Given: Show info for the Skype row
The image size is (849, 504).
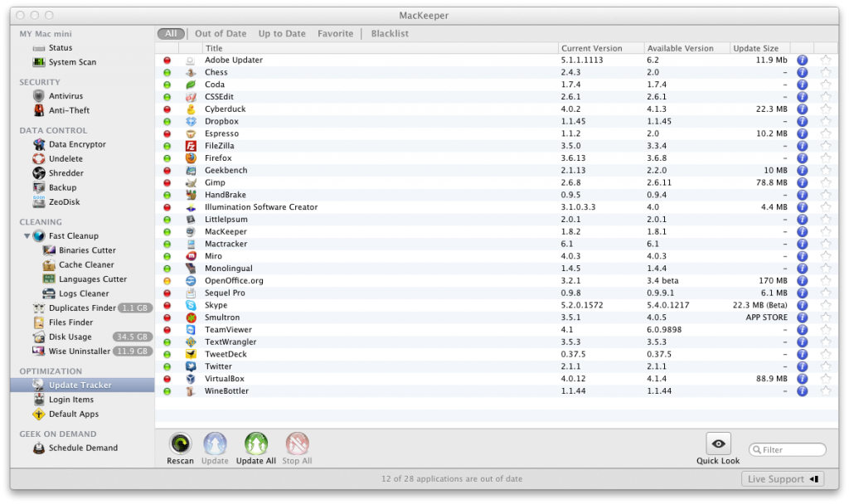Looking at the screenshot, I should tap(803, 305).
